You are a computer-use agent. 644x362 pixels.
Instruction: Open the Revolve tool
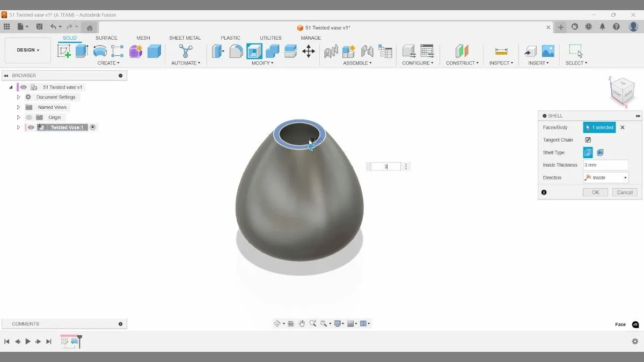100,51
